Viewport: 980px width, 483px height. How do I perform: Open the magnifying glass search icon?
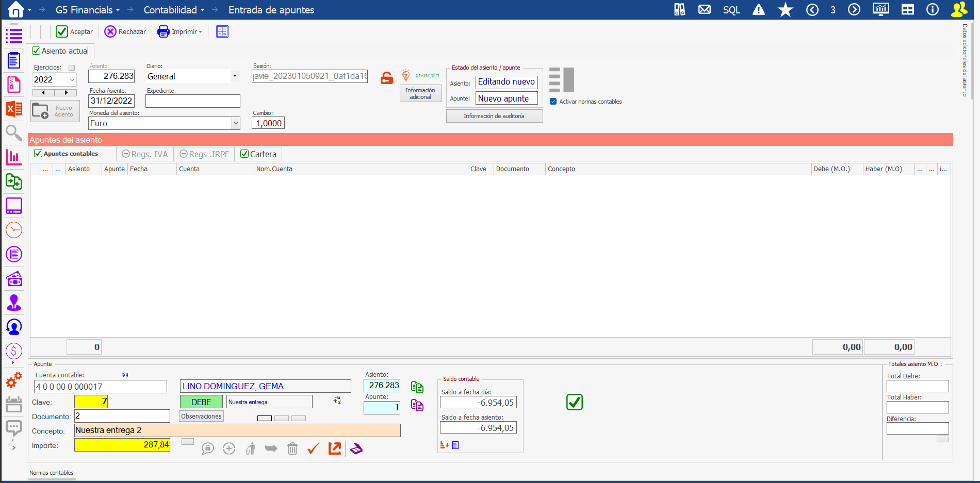point(14,133)
